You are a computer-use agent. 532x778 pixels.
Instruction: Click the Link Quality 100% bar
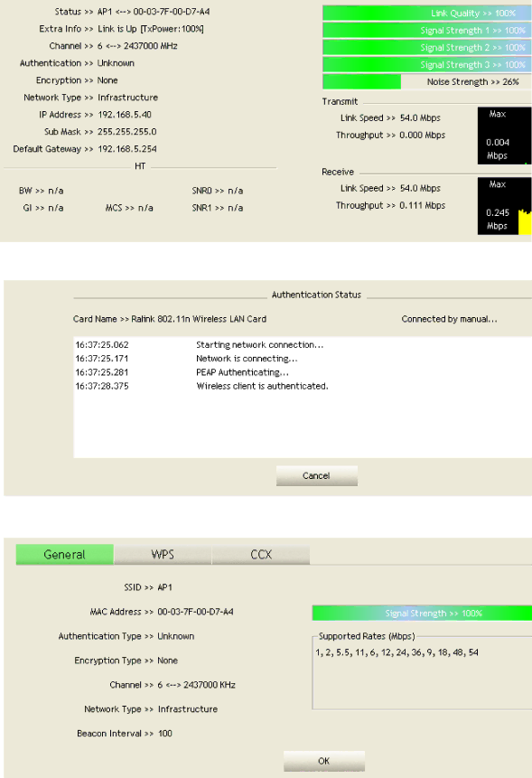[427, 13]
